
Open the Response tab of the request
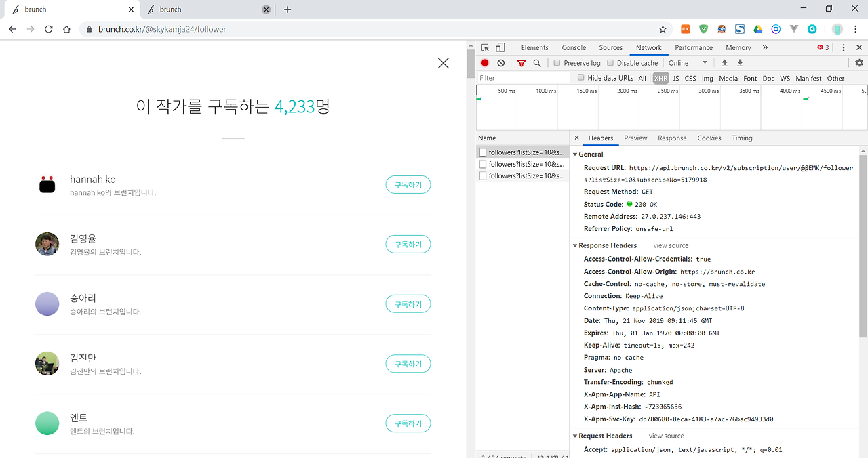point(672,138)
